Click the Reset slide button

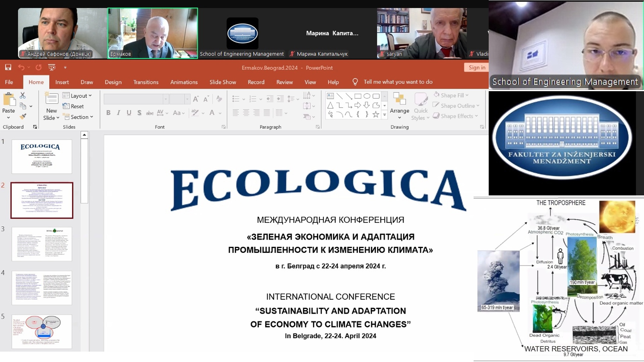click(73, 106)
